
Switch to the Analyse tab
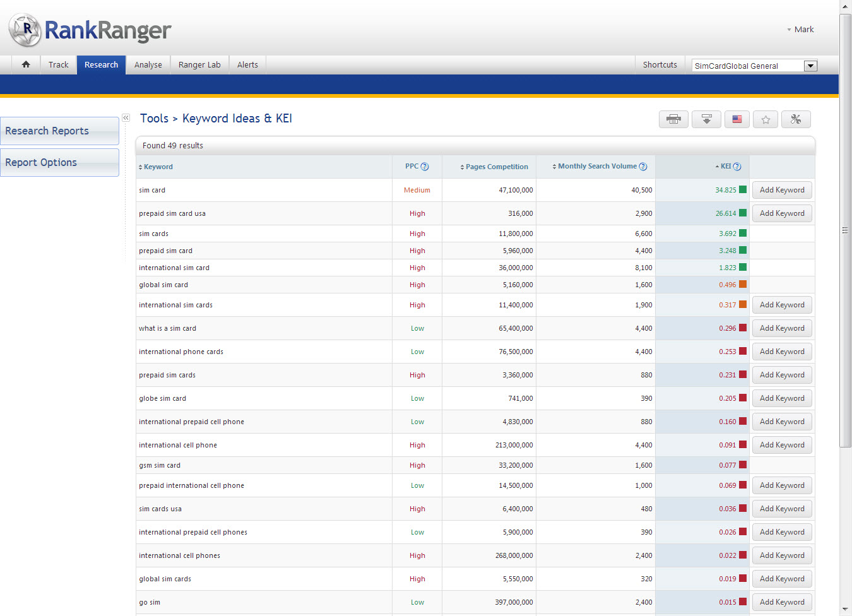point(148,65)
